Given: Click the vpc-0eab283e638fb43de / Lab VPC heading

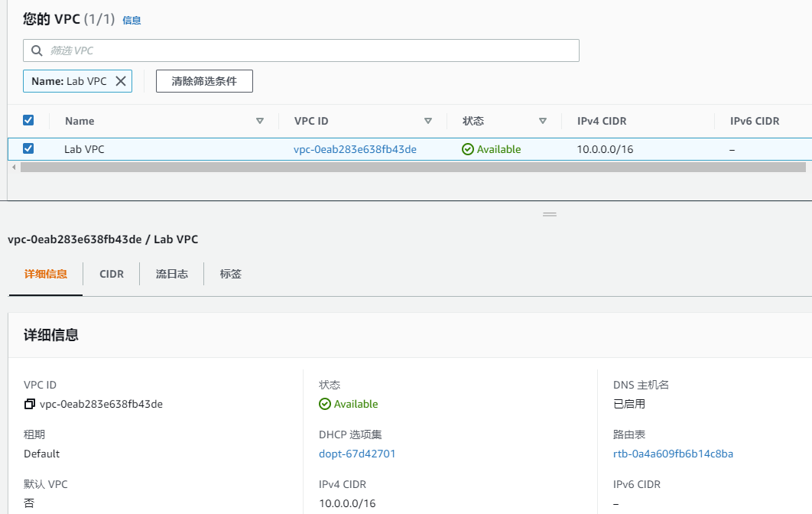Looking at the screenshot, I should click(102, 239).
